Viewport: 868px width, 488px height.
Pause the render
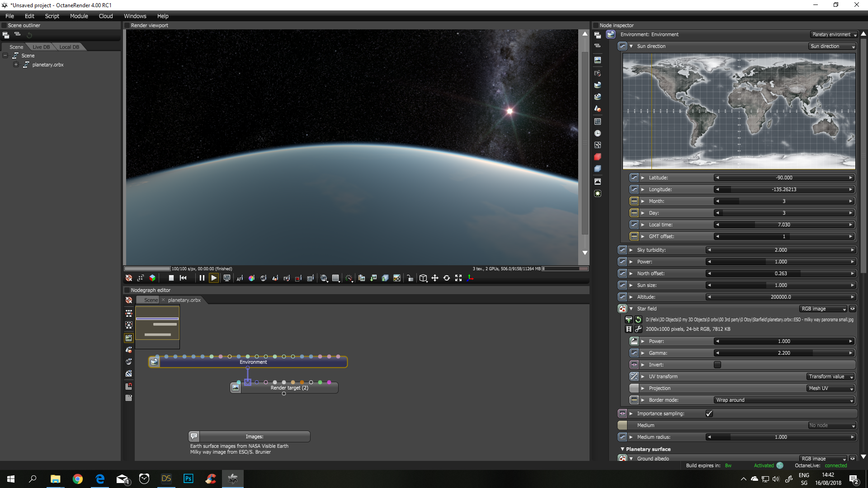[x=202, y=278]
